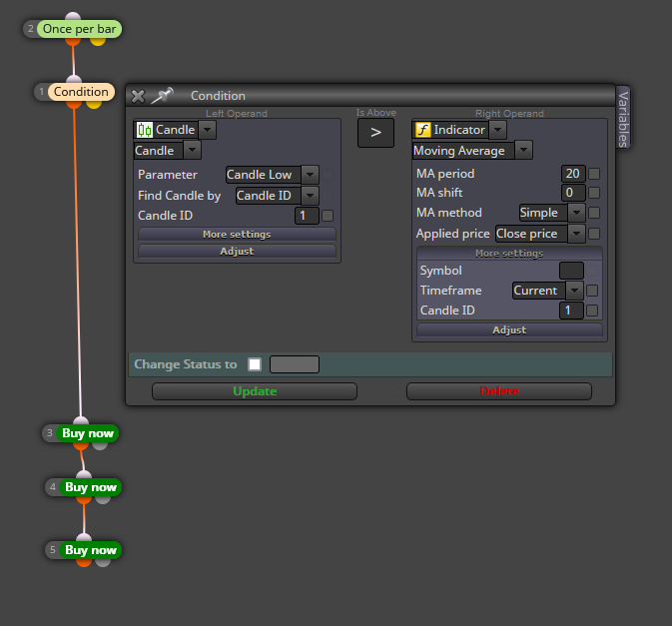This screenshot has height=626, width=672.
Task: Select the Condition block number 1
Action: click(81, 92)
